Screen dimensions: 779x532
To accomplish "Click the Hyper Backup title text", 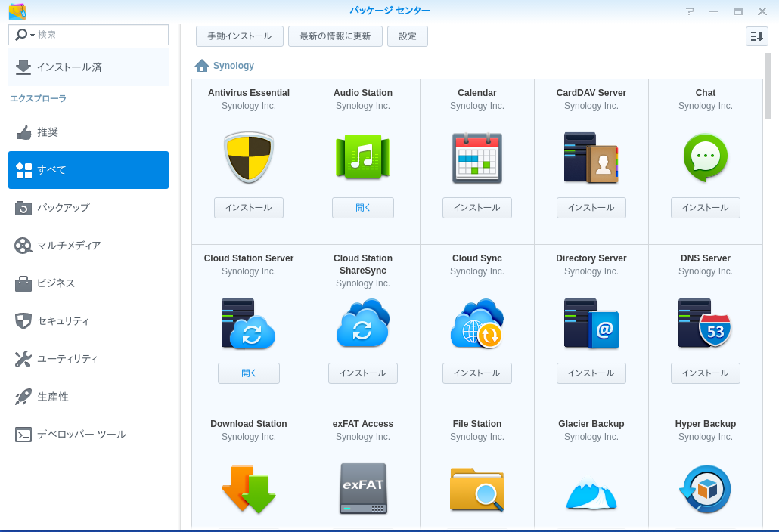I will click(x=706, y=424).
